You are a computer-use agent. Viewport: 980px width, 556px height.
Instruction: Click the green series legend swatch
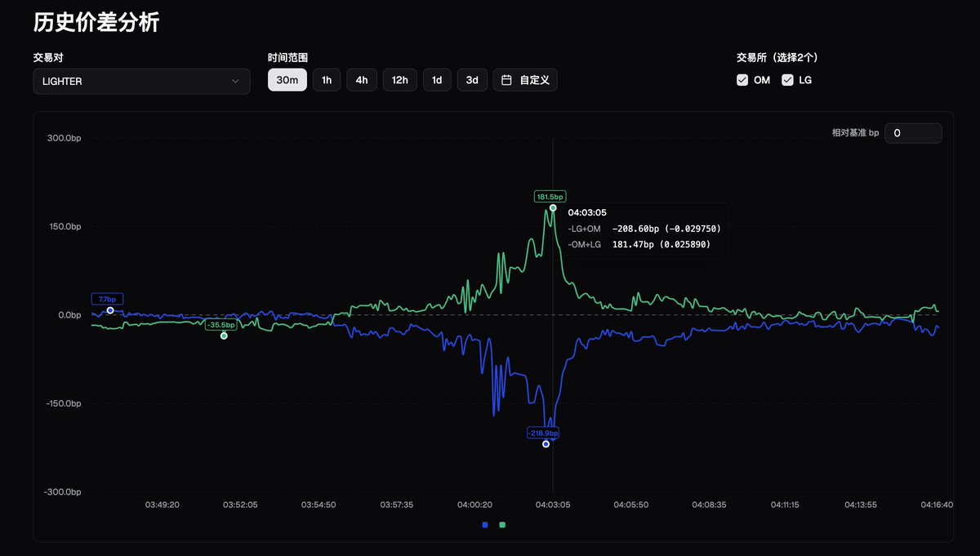coord(502,524)
